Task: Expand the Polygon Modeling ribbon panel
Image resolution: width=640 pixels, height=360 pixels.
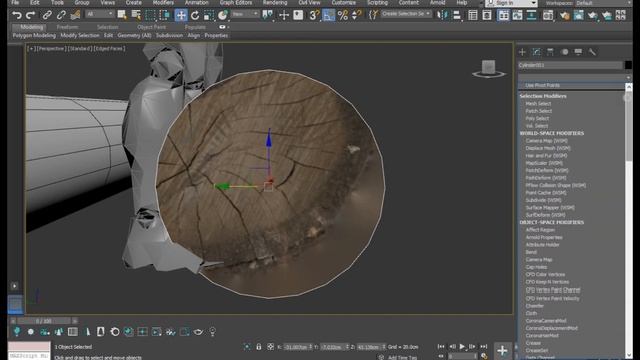Action: tap(34, 36)
